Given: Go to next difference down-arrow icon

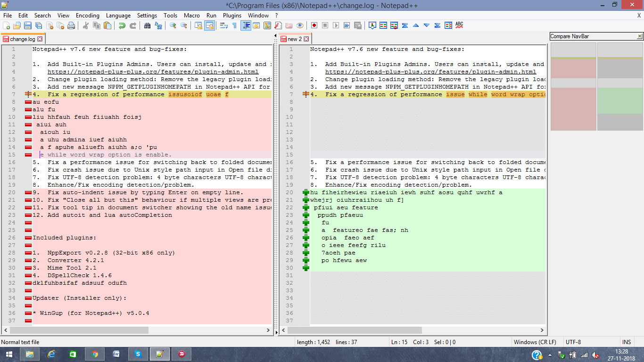Looking at the screenshot, I should coord(427,25).
